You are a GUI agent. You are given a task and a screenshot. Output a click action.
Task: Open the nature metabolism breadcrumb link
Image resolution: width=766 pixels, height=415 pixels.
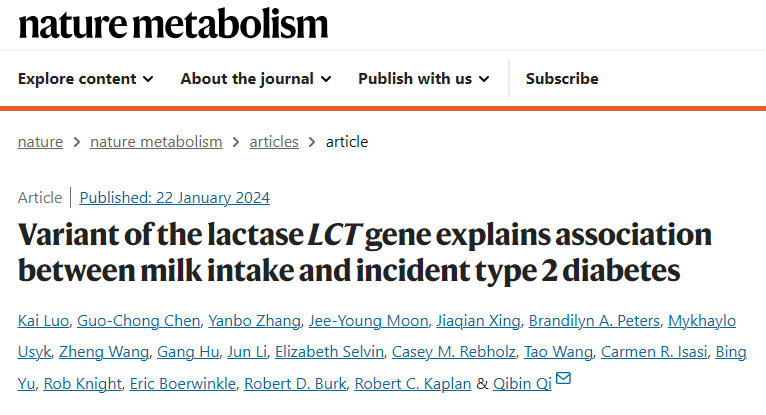tap(156, 142)
